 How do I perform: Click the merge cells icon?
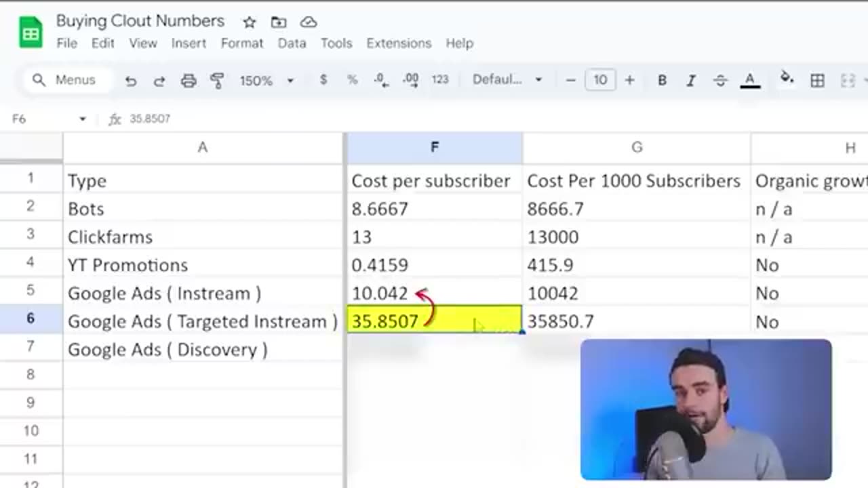848,81
